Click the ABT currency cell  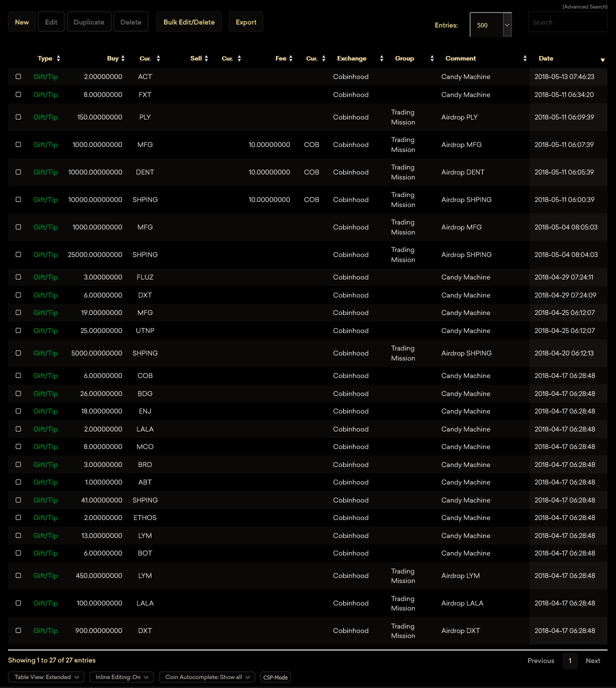(145, 482)
